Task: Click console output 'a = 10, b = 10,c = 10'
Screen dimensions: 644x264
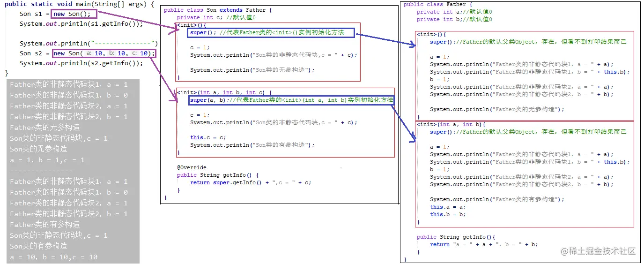Action: (54, 257)
